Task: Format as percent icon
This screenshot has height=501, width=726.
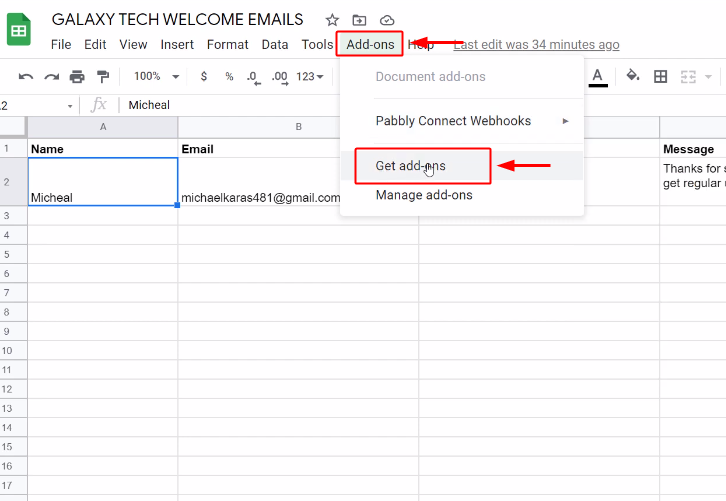Action: [x=229, y=76]
